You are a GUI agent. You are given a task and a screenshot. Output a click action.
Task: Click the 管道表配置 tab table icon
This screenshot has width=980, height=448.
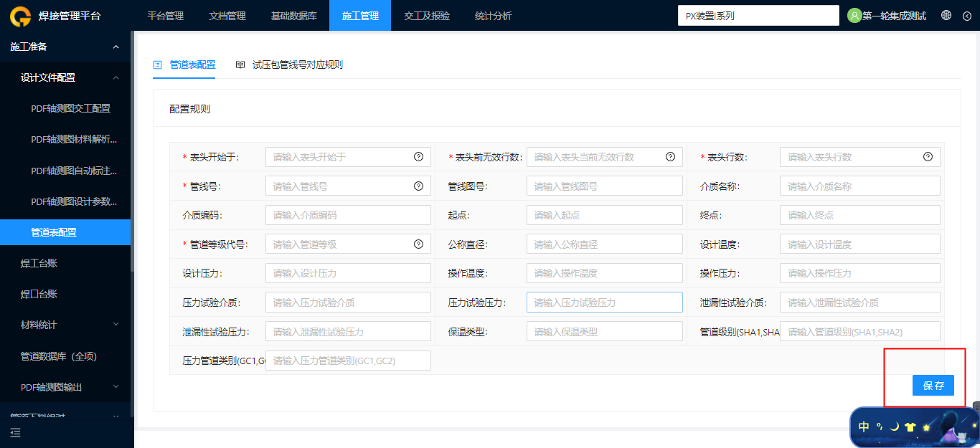click(x=158, y=65)
